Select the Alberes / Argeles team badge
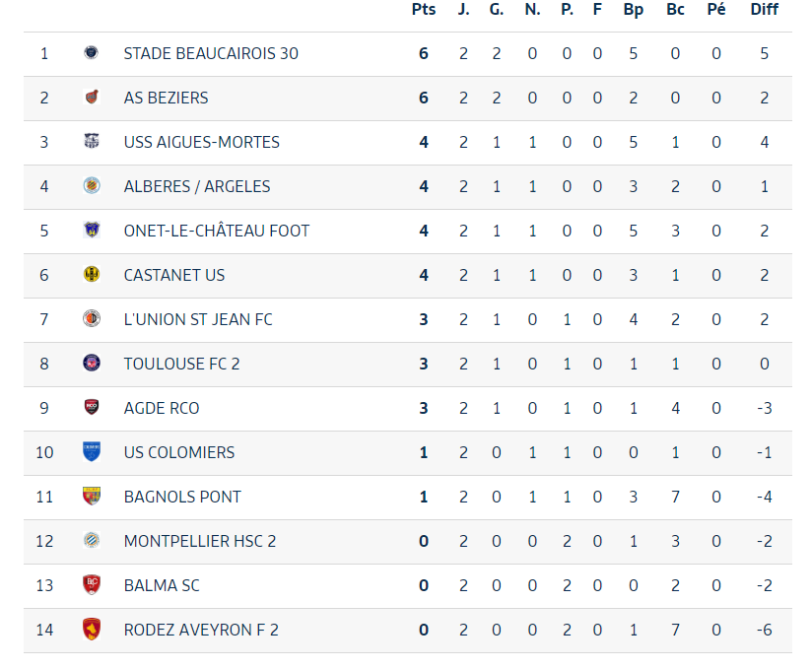 click(91, 186)
